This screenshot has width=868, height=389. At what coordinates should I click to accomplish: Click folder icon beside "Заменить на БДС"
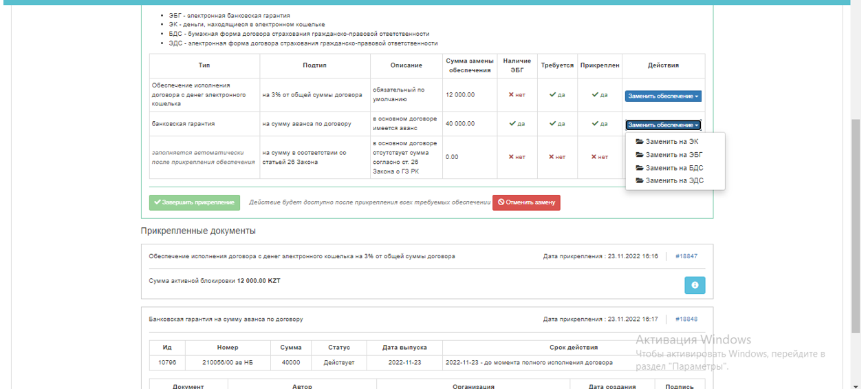click(x=640, y=168)
